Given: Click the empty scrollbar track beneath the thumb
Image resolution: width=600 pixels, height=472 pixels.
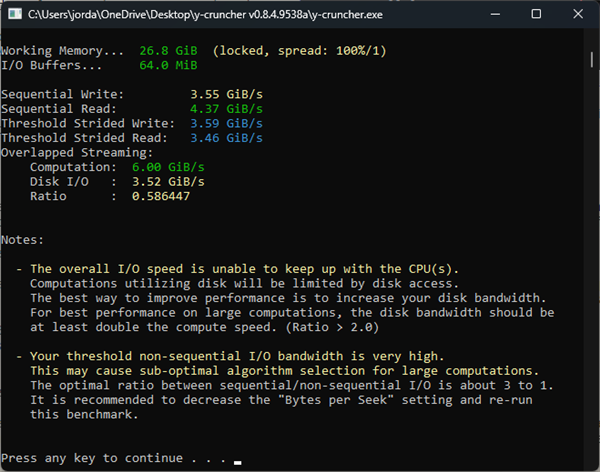Looking at the screenshot, I should 592,268.
